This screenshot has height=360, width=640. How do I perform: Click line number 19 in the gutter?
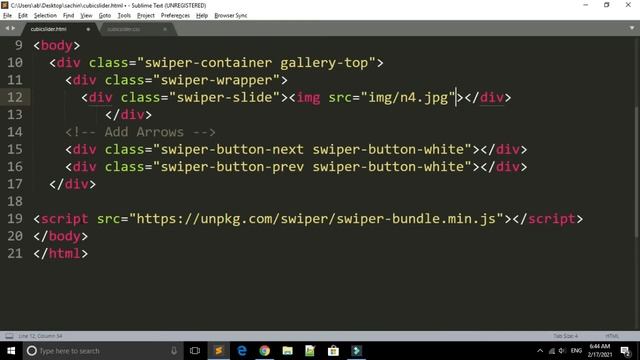(15, 219)
